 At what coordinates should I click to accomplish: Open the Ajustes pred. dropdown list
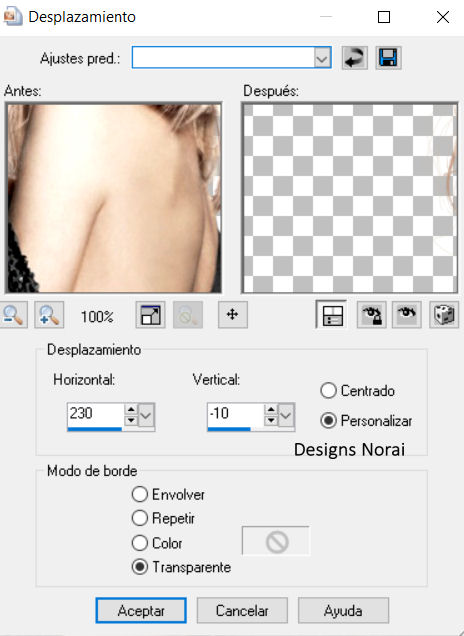point(322,58)
